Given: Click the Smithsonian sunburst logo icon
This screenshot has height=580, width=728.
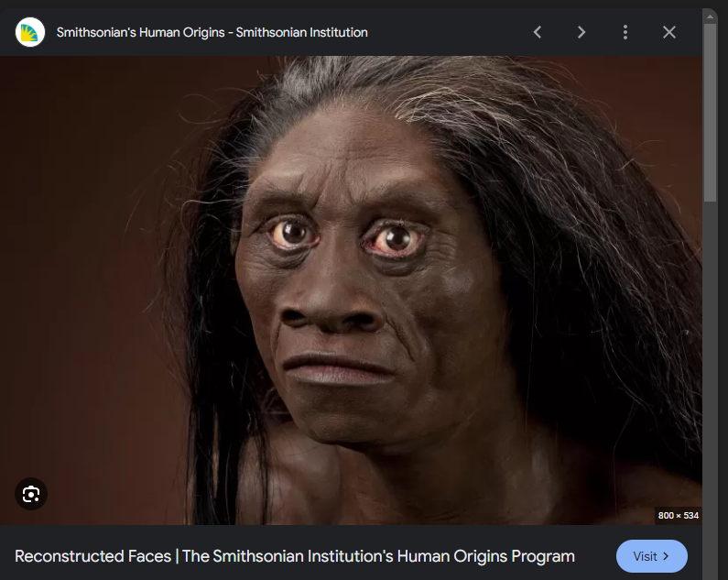Looking at the screenshot, I should [30, 33].
